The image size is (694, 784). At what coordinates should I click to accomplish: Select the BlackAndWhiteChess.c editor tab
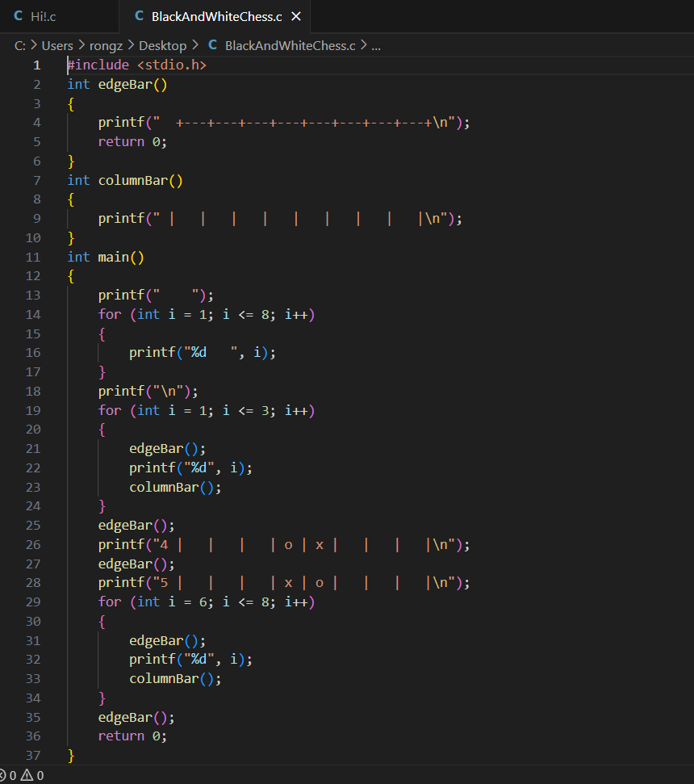215,16
